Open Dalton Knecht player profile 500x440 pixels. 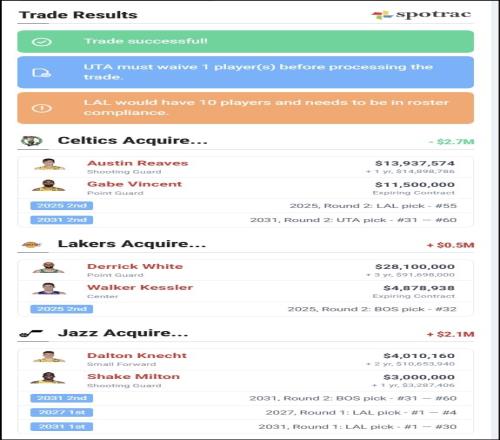click(x=137, y=355)
